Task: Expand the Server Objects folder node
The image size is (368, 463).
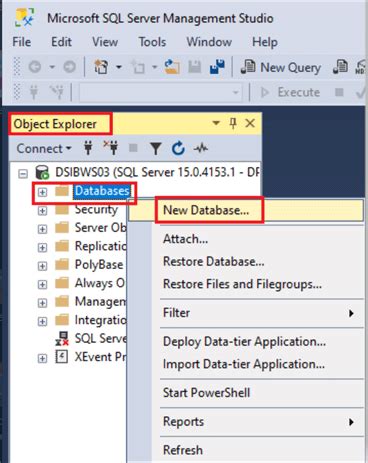Action: pos(42,229)
